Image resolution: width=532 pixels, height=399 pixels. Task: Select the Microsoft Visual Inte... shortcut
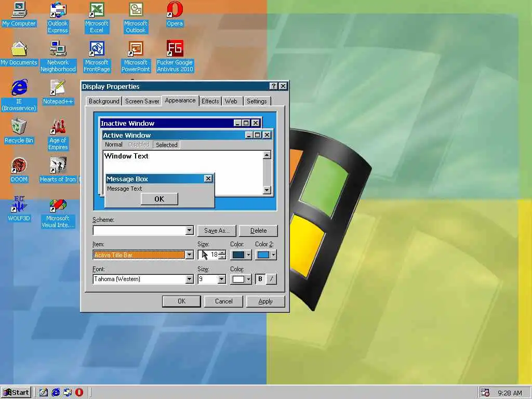coord(58,212)
